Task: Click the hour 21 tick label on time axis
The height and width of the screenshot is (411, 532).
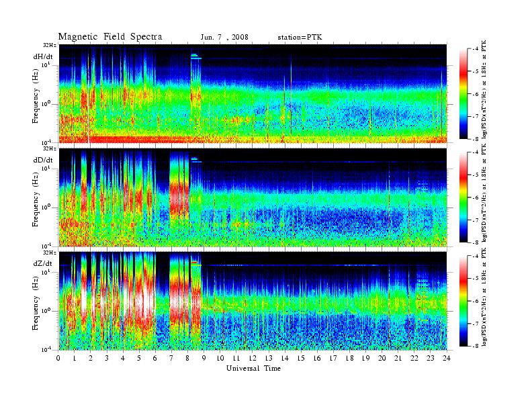Action: click(x=398, y=358)
